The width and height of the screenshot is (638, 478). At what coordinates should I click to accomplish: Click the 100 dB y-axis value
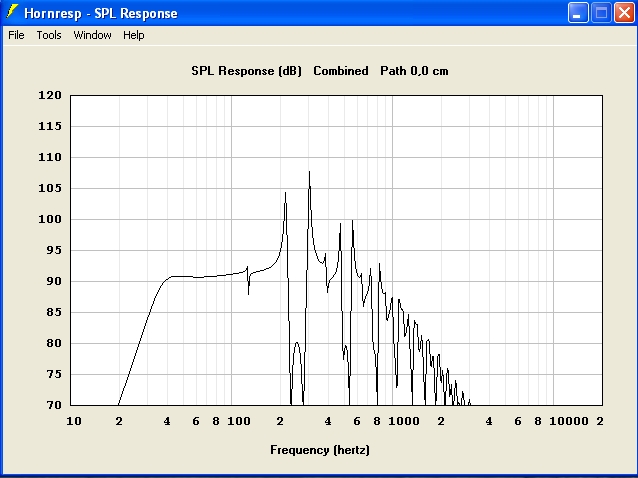pyautogui.click(x=50, y=219)
